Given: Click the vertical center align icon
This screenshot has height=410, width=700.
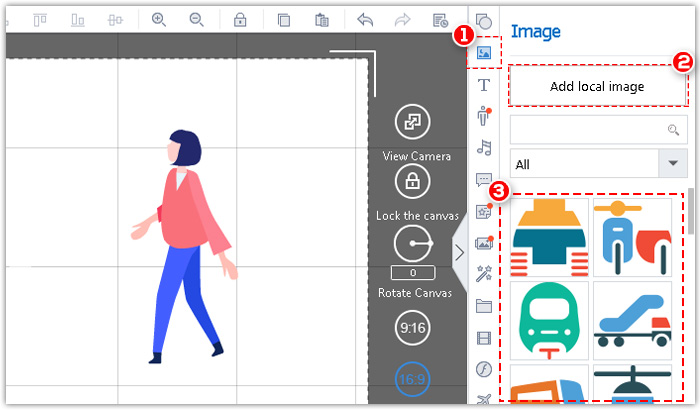Looking at the screenshot, I should point(115,20).
